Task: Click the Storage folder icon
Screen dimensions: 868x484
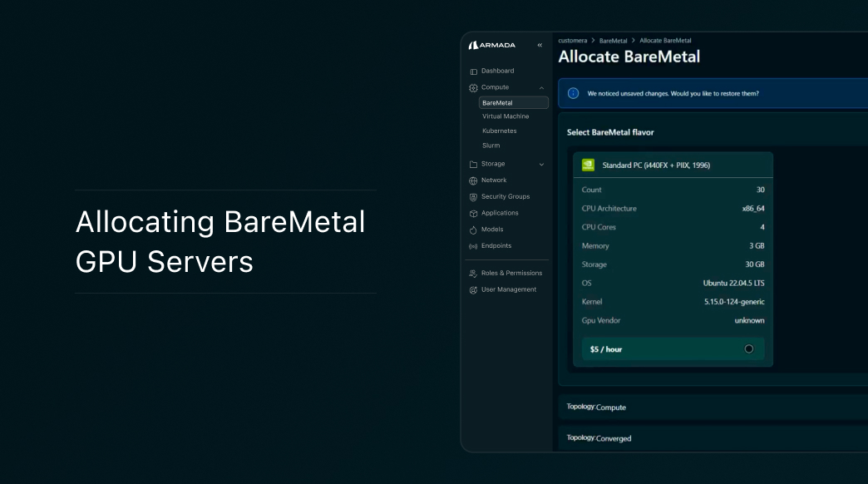Action: coord(473,165)
